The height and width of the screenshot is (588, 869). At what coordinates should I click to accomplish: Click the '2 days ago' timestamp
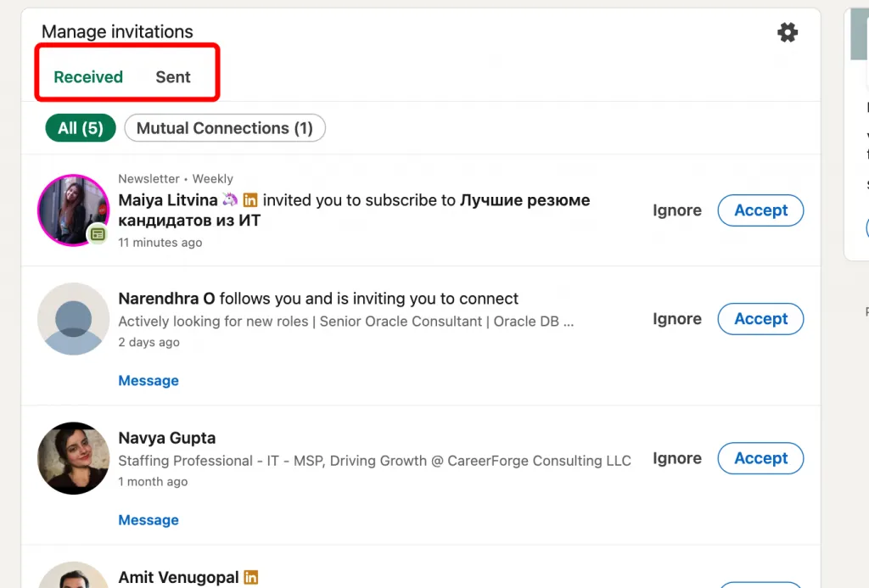pyautogui.click(x=149, y=343)
